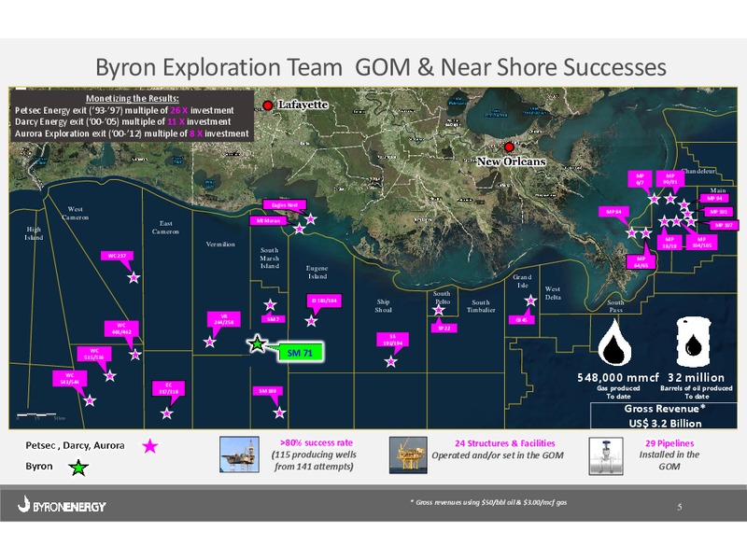
Task: Click the red dot marking New Orleans
Action: click(x=509, y=147)
